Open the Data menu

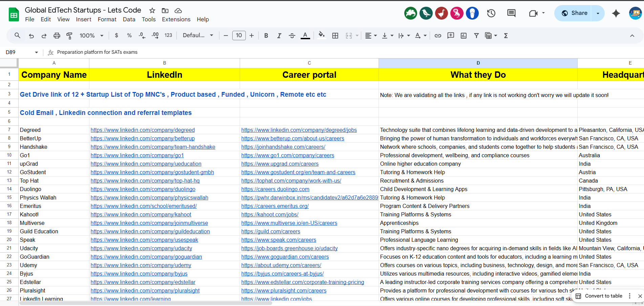pos(129,19)
